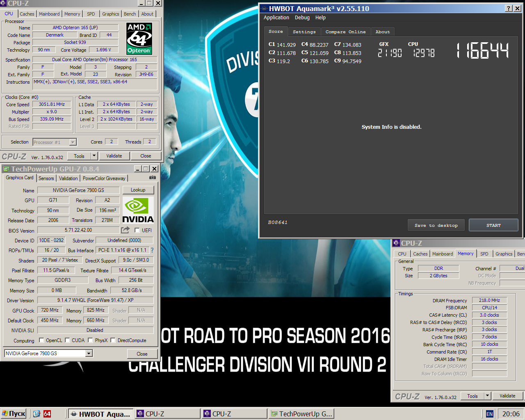Switch to About tab in Aquamark

[x=383, y=32]
